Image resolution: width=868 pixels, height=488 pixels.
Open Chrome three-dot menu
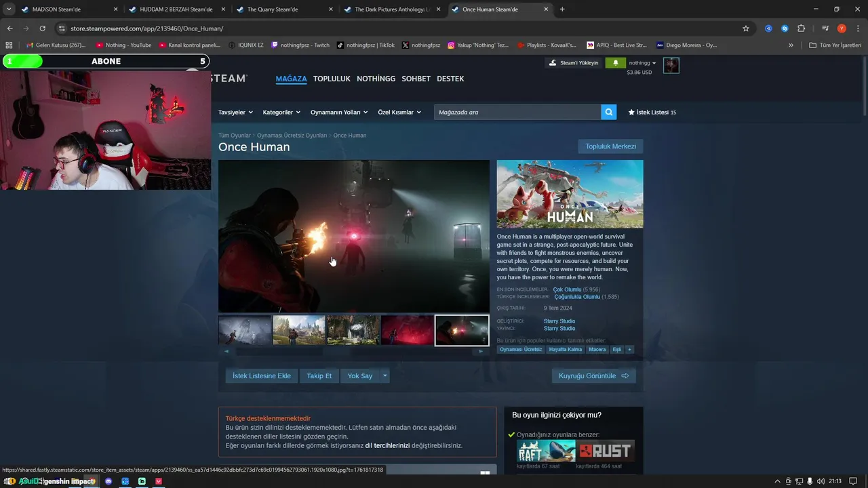click(857, 28)
